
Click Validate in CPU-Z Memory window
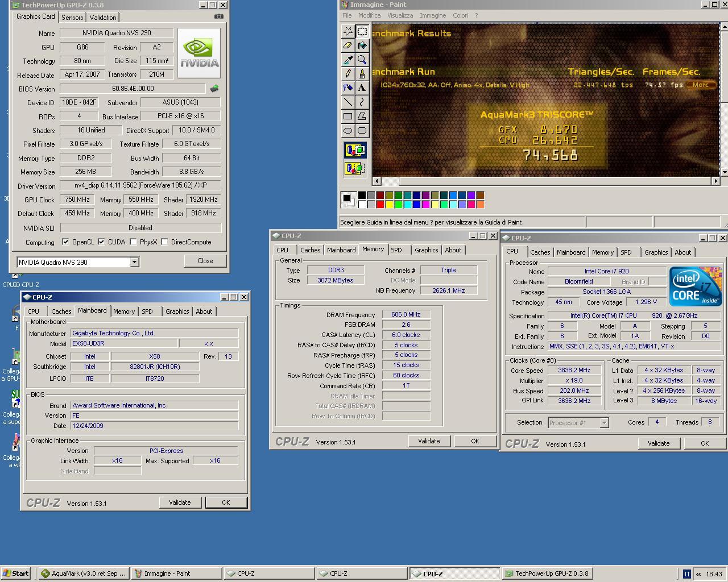(x=429, y=441)
